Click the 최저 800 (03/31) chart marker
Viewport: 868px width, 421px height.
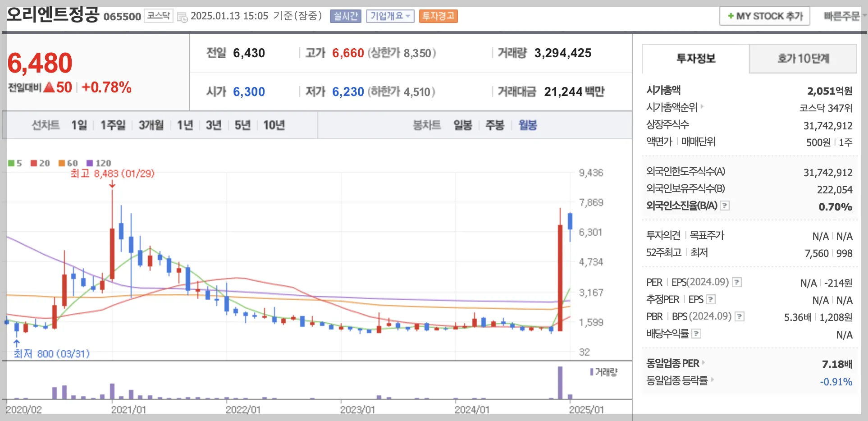(x=52, y=354)
